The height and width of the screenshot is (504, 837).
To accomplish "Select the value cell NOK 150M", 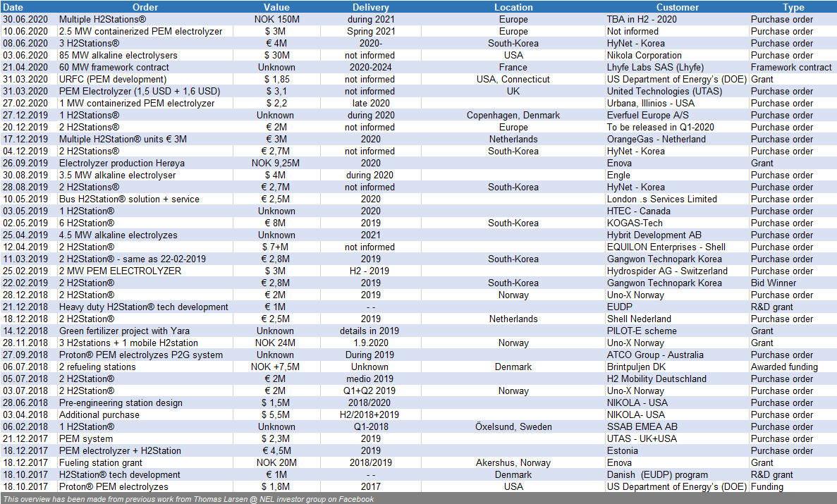I will point(276,19).
